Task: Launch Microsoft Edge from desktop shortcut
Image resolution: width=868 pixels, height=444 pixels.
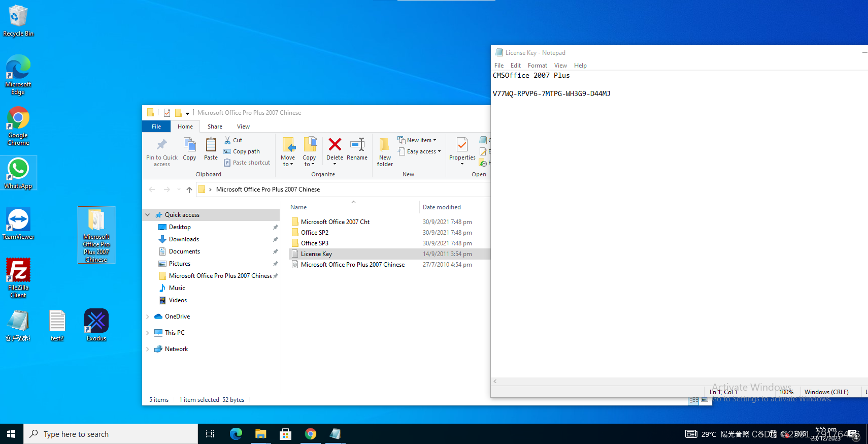Action: pyautogui.click(x=18, y=75)
